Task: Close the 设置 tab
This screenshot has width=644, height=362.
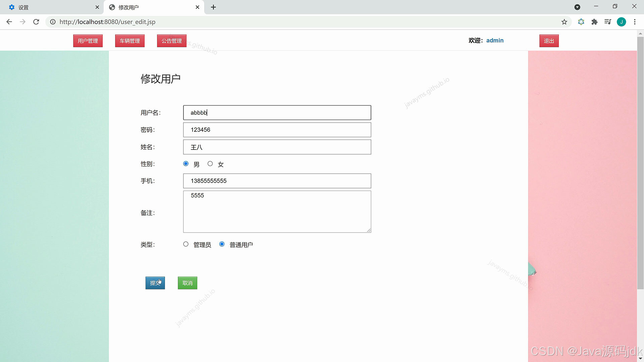Action: (97, 7)
